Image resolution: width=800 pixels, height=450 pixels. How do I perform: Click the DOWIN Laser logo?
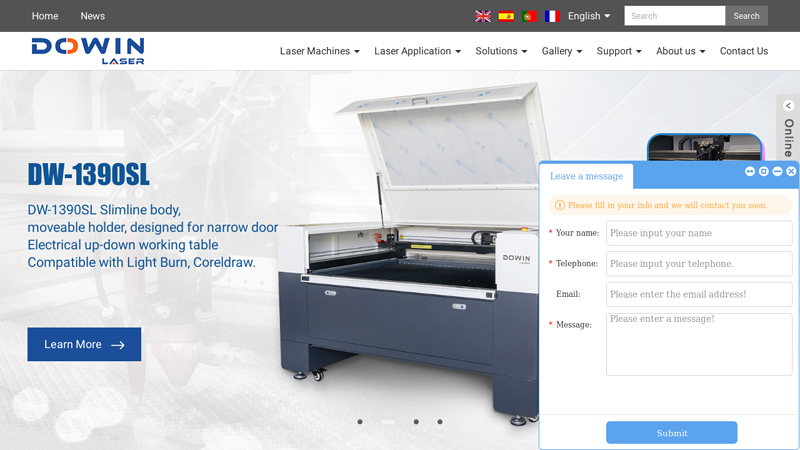coord(88,51)
